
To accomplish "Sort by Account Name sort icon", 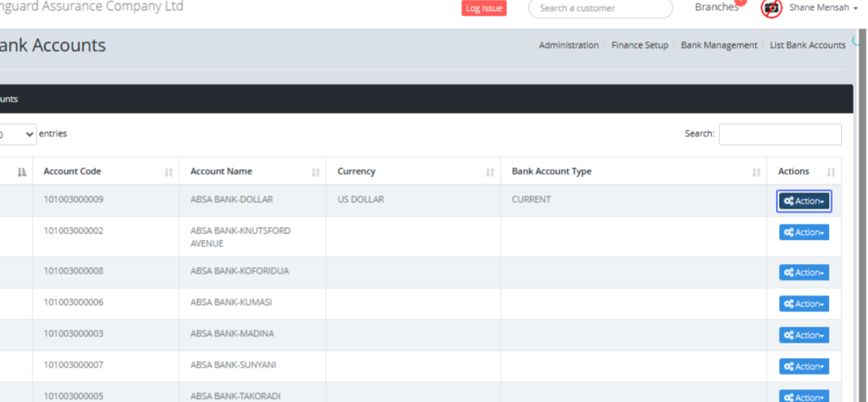I will 315,172.
